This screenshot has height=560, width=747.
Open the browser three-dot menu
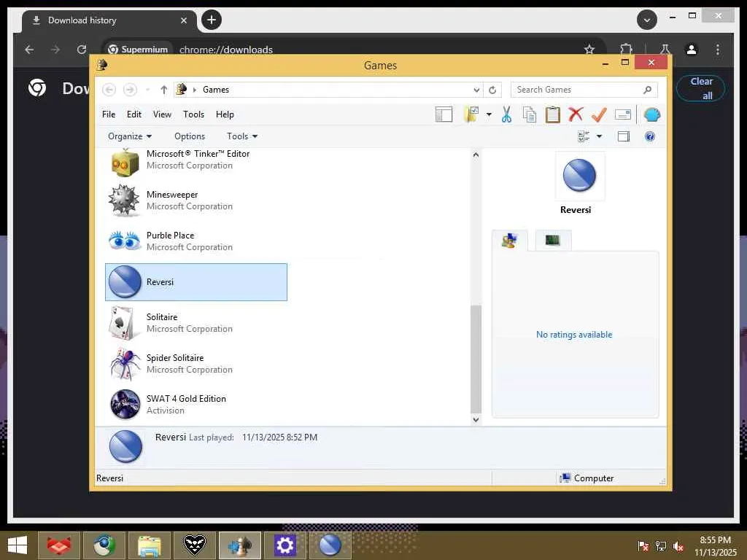tap(718, 50)
